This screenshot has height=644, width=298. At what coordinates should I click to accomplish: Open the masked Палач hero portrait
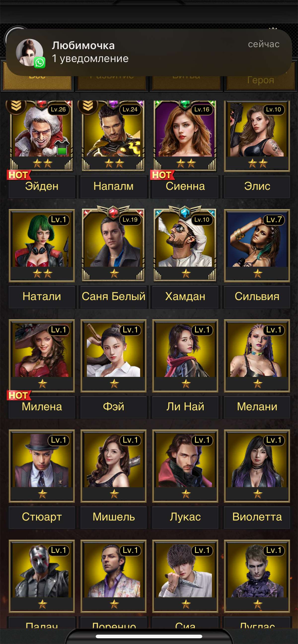pos(42,576)
